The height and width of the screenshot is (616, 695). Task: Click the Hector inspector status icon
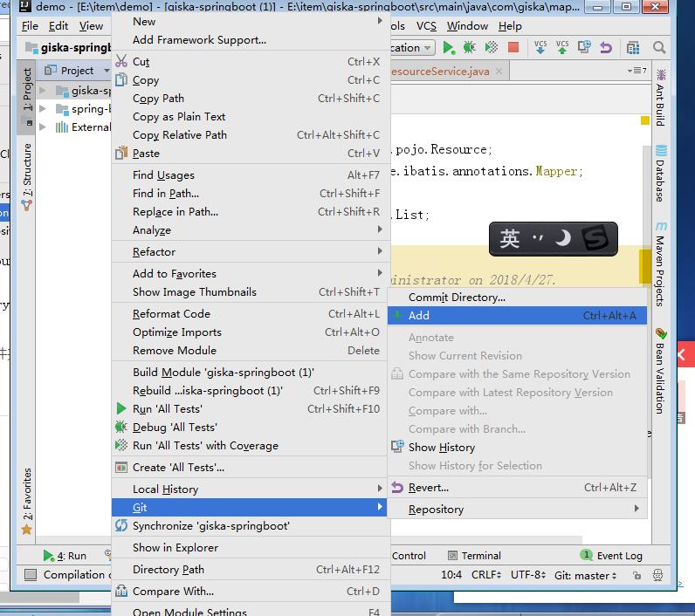click(x=658, y=575)
